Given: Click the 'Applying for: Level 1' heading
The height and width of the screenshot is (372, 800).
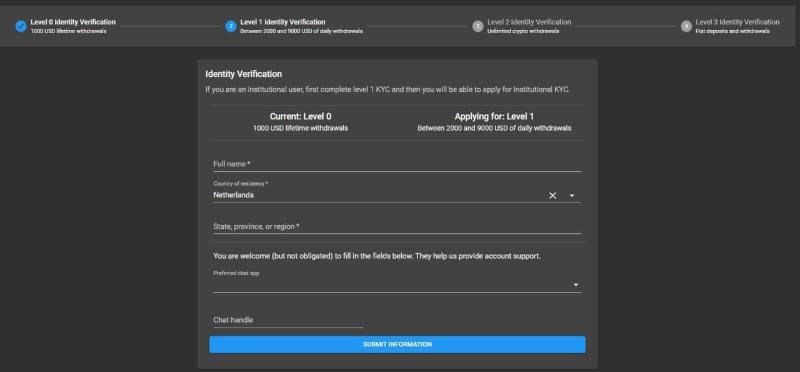Looking at the screenshot, I should (494, 116).
